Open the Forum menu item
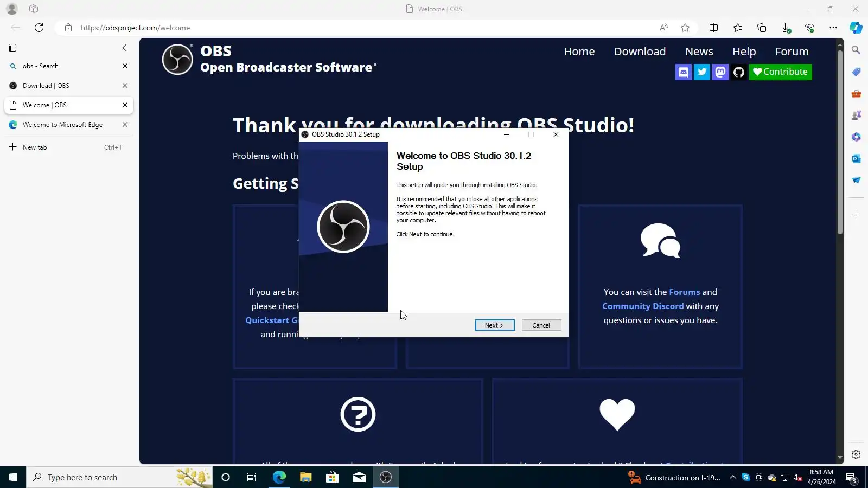868x488 pixels. [x=792, y=52]
